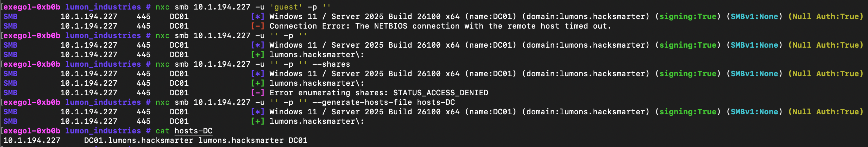Click the prompt hash on the cat hosts-DC line
Screen dimensions: 868x147
point(148,131)
